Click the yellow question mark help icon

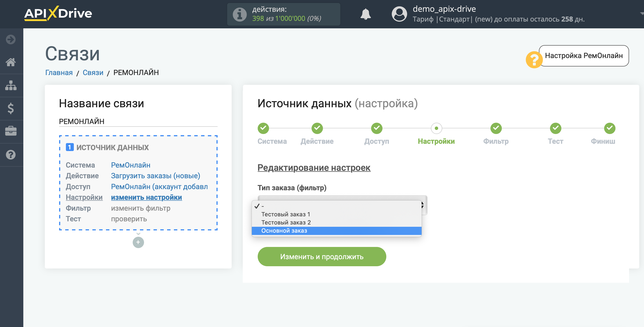(x=534, y=60)
